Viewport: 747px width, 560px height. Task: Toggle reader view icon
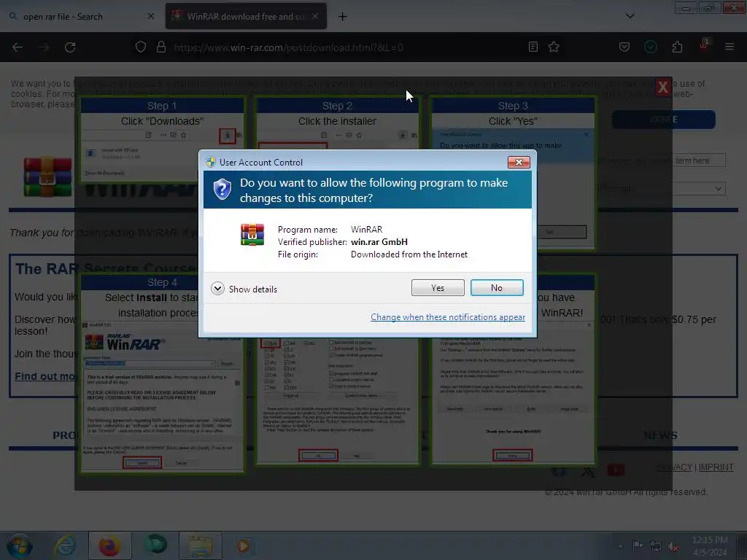tap(533, 47)
